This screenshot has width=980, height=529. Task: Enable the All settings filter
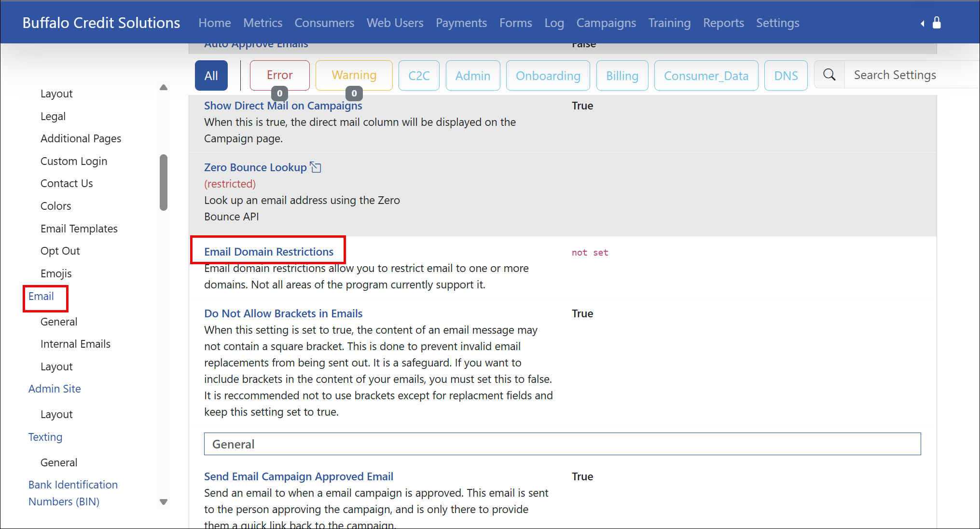click(x=211, y=75)
